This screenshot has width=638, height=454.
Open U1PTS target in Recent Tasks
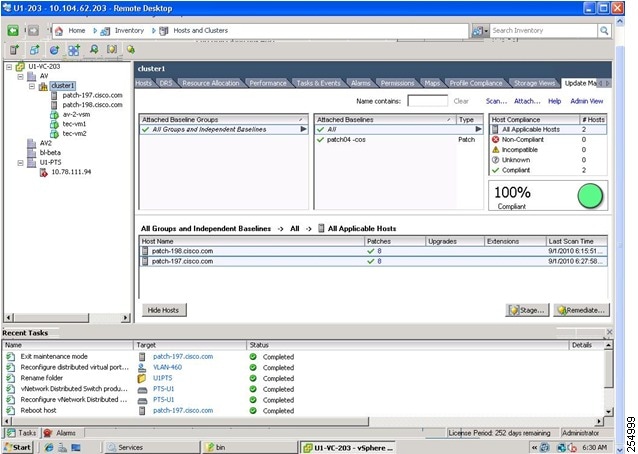(162, 378)
